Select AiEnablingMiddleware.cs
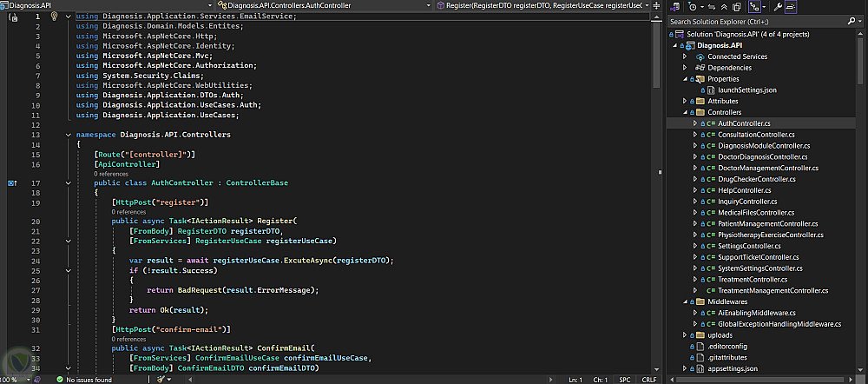 click(757, 313)
